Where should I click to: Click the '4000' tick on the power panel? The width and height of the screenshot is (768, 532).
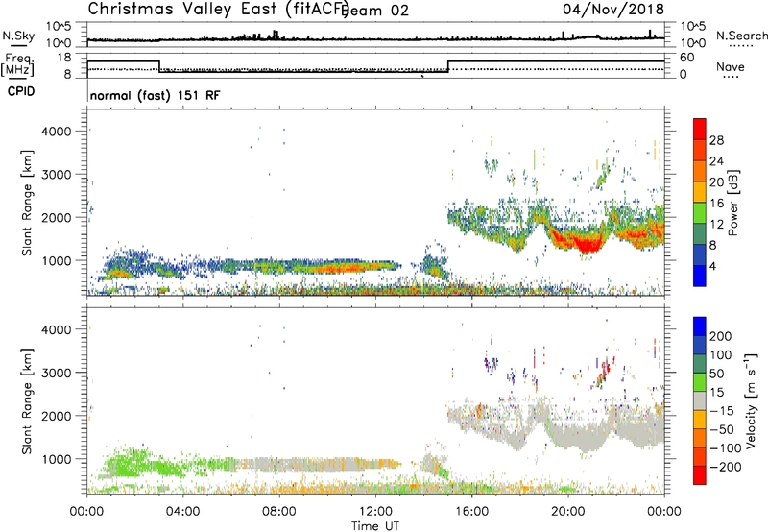(56, 132)
